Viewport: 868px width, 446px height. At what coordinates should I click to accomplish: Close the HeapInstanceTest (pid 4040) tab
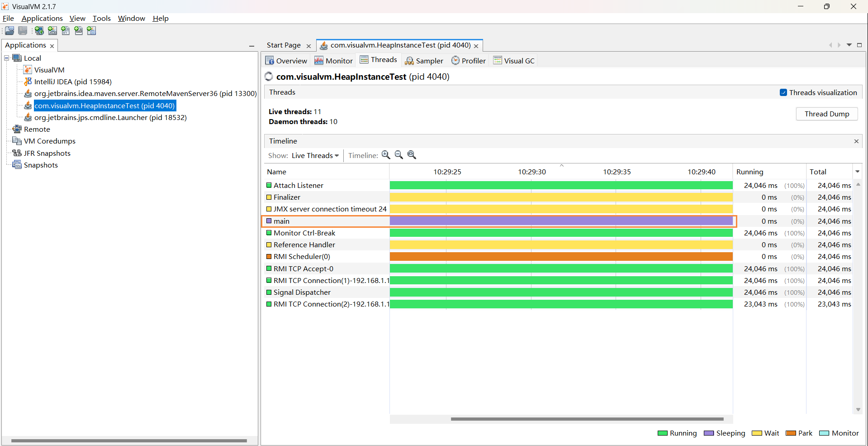[x=476, y=46]
